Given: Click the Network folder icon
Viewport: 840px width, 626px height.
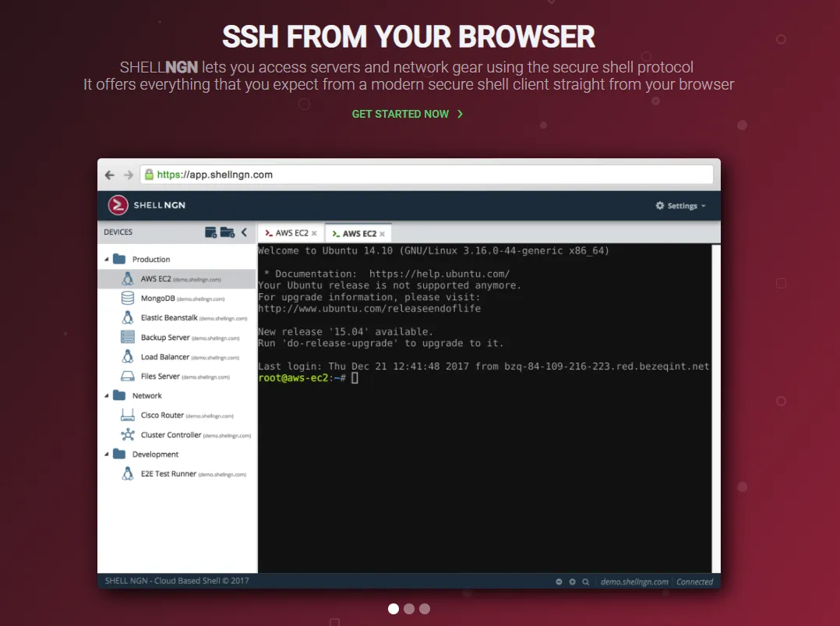Looking at the screenshot, I should coord(119,395).
